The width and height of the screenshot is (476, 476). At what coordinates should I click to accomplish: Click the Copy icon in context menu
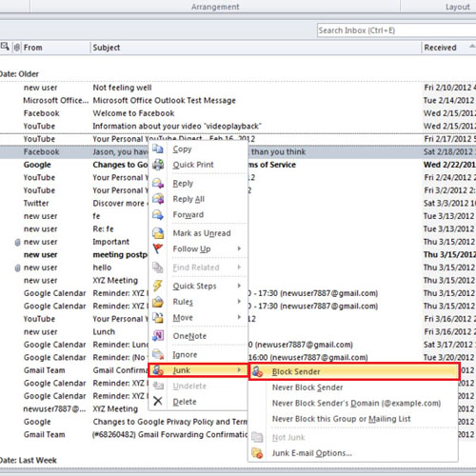[x=158, y=149]
